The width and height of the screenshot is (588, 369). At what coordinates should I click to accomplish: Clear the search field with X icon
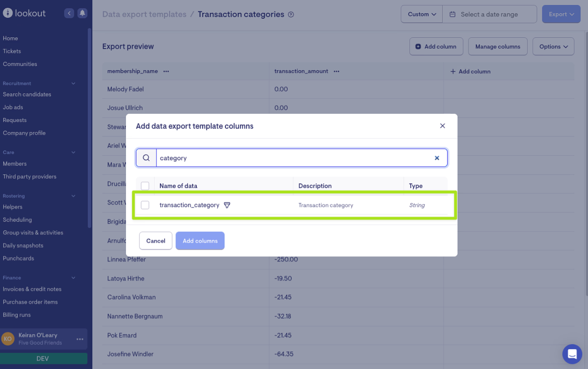point(437,158)
